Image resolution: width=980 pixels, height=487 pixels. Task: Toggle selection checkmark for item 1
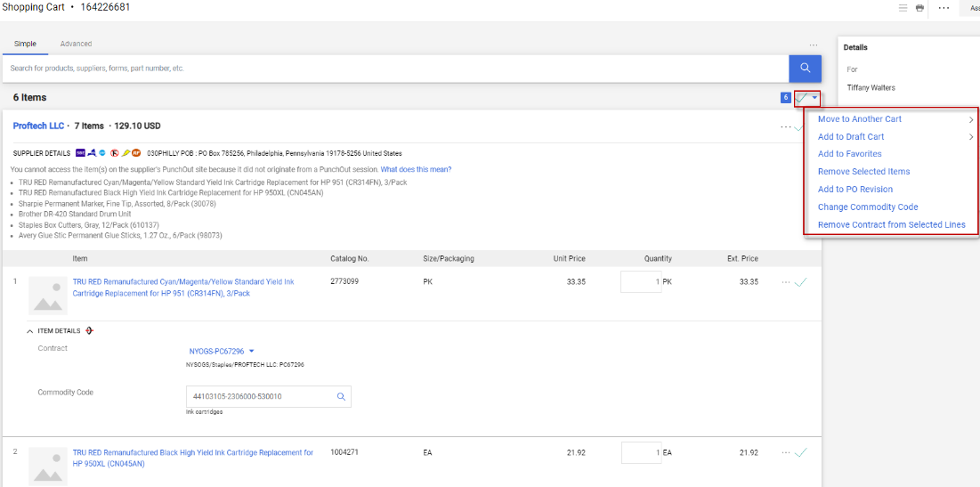coord(801,282)
